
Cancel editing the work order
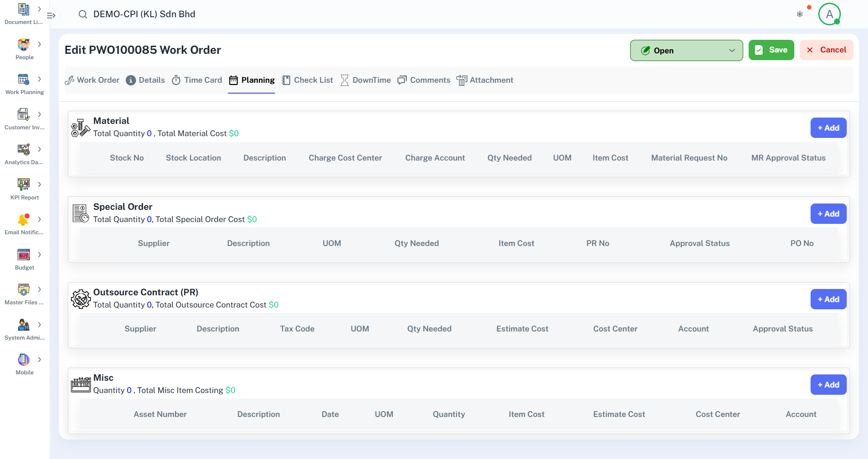(826, 50)
